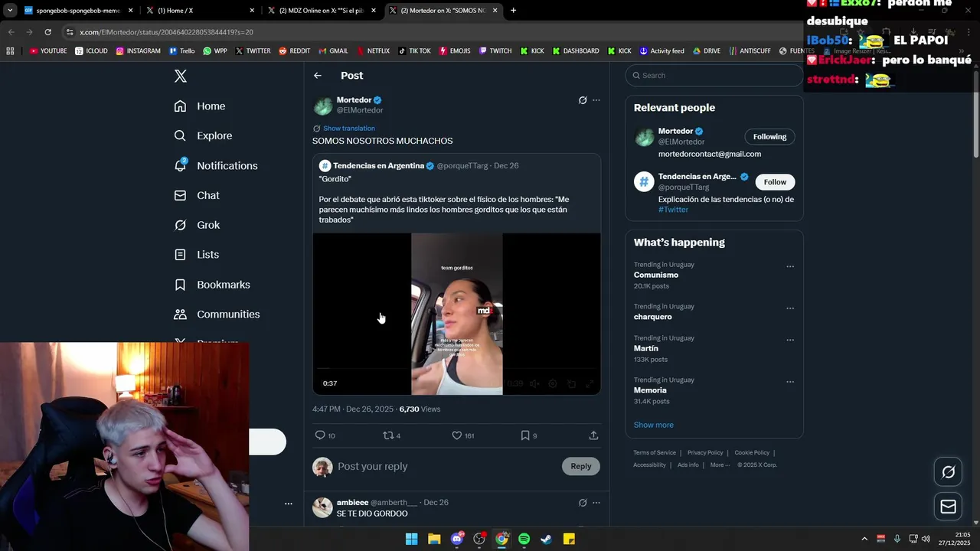Open Communities in the sidebar
This screenshot has width=980, height=551.
click(217, 315)
